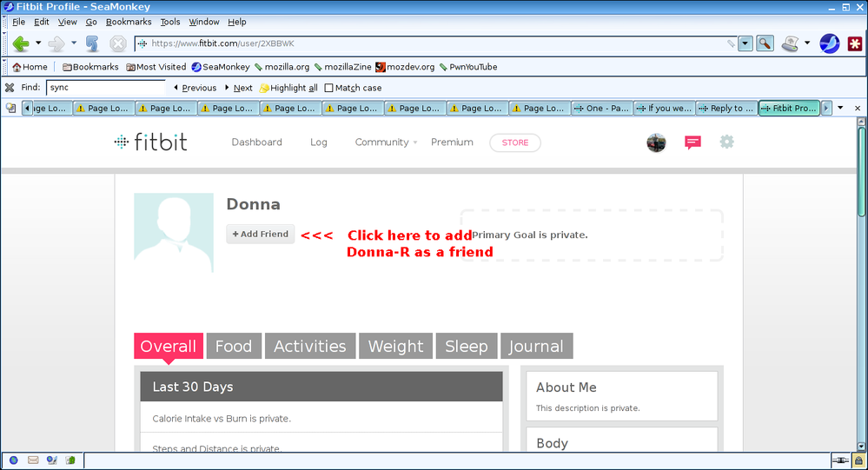The height and width of the screenshot is (470, 868).
Task: Click the Search magnifier button
Action: coord(765,43)
